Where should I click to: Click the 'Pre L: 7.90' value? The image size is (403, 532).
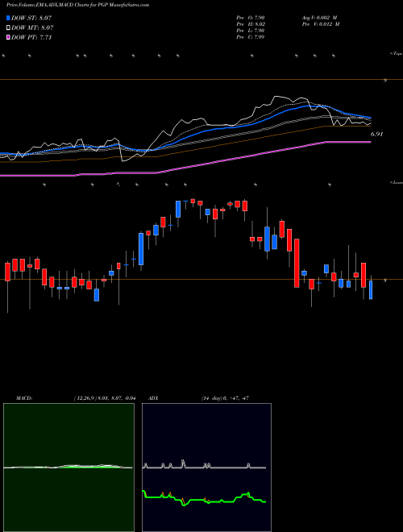coord(251,31)
